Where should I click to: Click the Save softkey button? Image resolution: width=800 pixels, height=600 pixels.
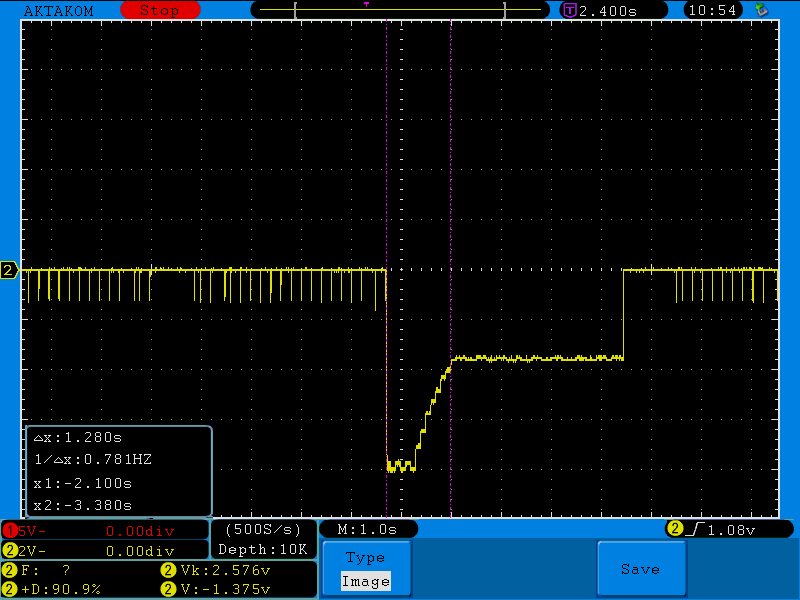pyautogui.click(x=641, y=568)
